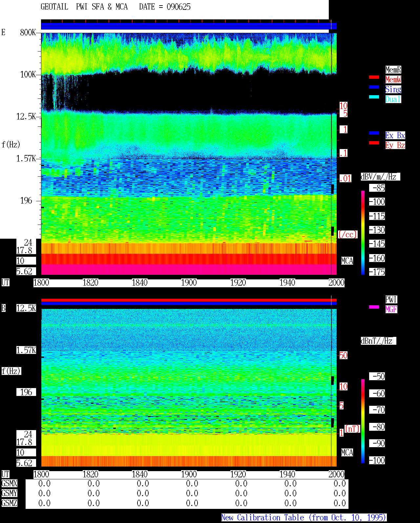Click the MemR legend label
This screenshot has height=523, width=420.
coord(393,70)
